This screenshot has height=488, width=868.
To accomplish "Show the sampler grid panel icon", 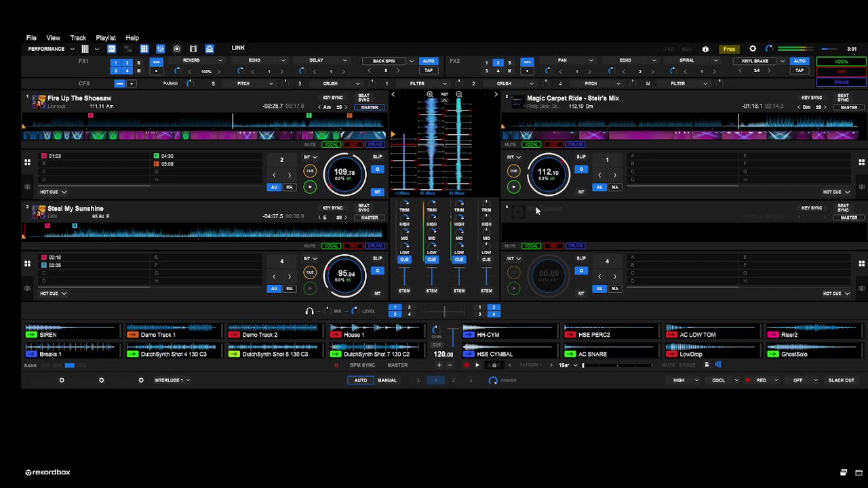I will (144, 49).
